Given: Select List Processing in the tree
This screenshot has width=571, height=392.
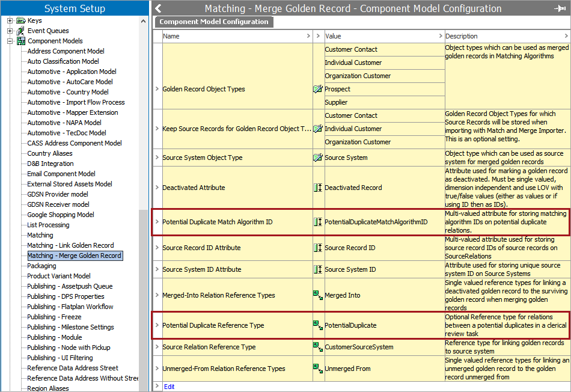Looking at the screenshot, I should coord(48,224).
